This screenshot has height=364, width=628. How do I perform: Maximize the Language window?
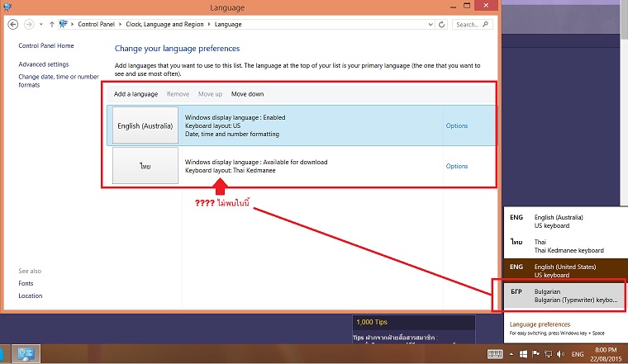click(467, 6)
